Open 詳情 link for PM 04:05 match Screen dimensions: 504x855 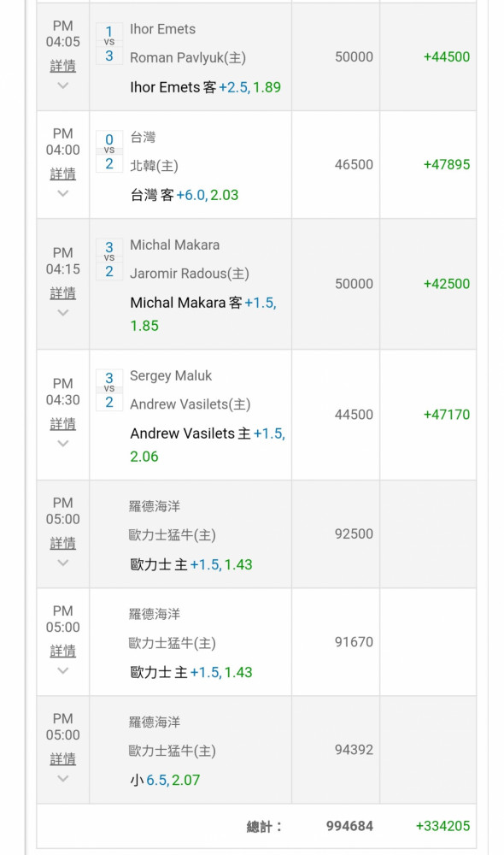62,66
